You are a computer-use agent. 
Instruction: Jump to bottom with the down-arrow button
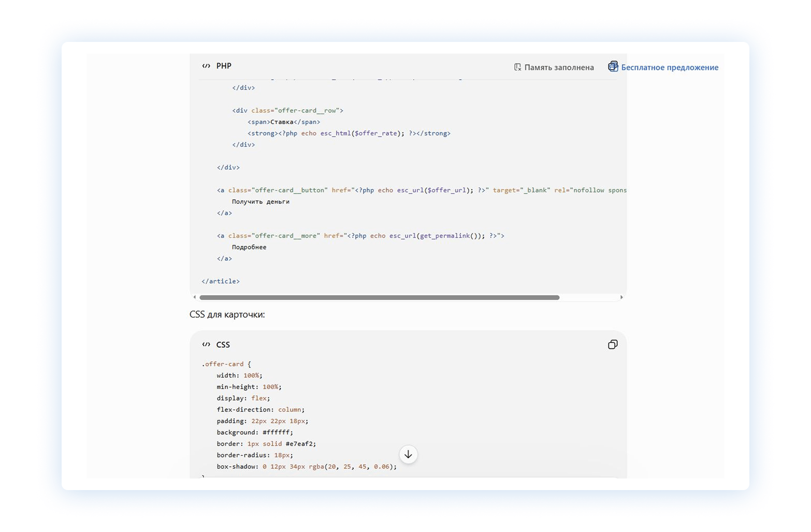[408, 454]
